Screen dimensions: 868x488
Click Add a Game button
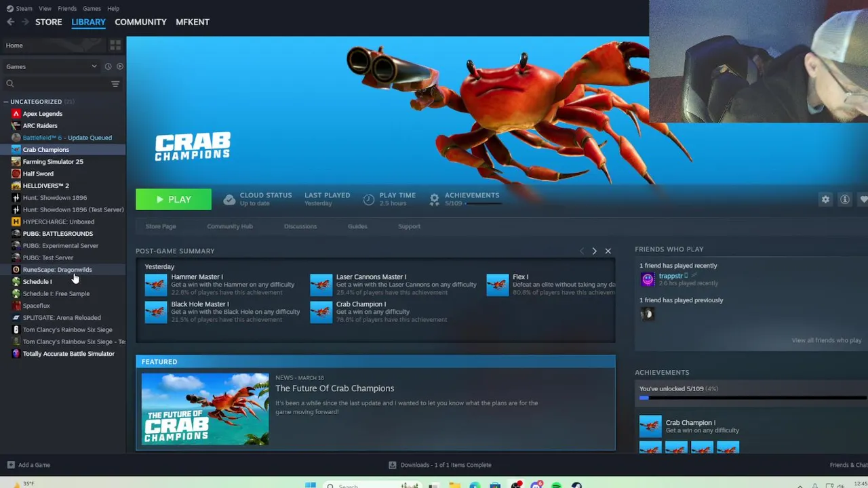[28, 465]
